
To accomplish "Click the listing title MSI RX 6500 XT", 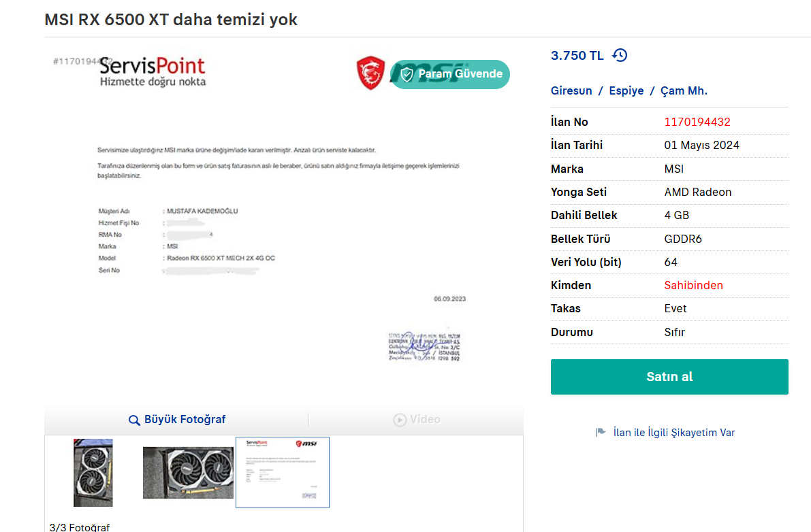I will (171, 20).
